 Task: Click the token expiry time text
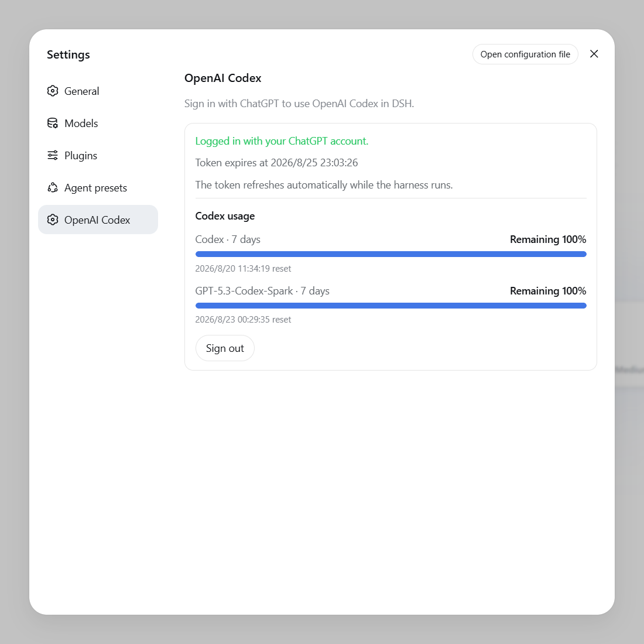click(276, 163)
